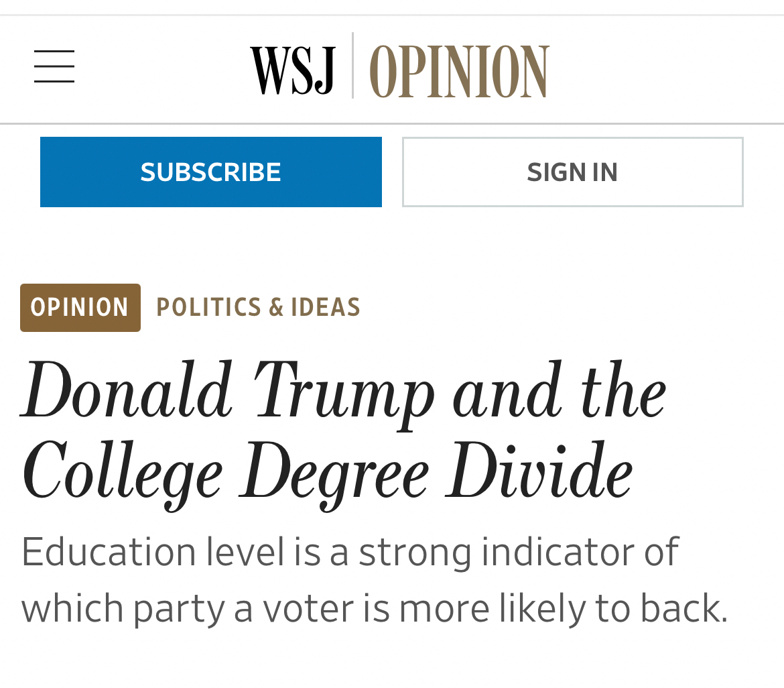Screen dimensions: 784x688
Task: Click the word 'POLITICS' in the column label
Action: (x=208, y=308)
